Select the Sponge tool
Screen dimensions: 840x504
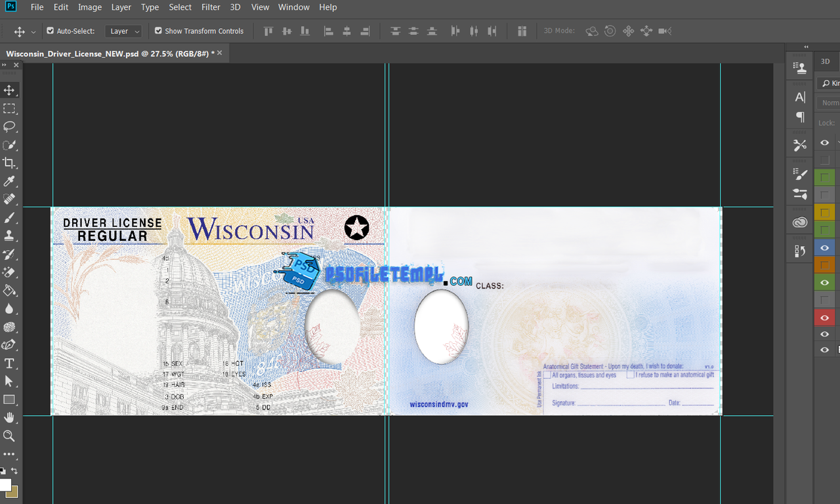(x=9, y=326)
